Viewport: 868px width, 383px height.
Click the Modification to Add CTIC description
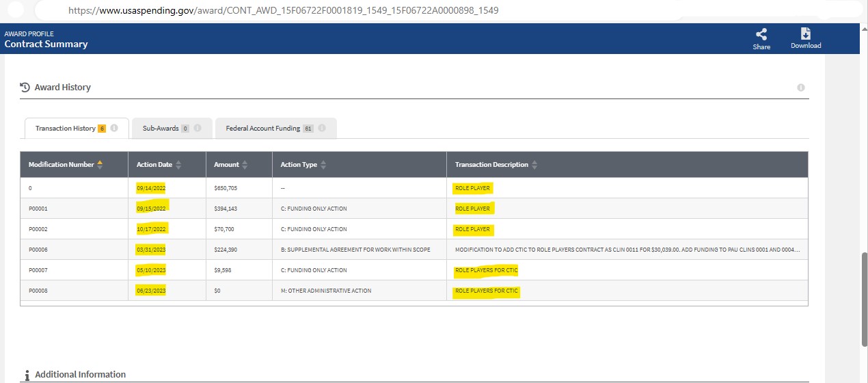point(627,250)
